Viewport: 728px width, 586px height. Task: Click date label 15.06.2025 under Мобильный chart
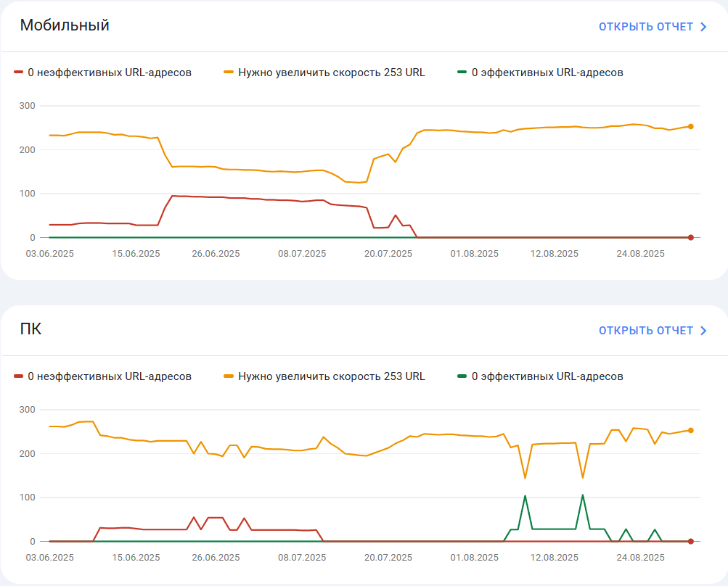(x=136, y=254)
